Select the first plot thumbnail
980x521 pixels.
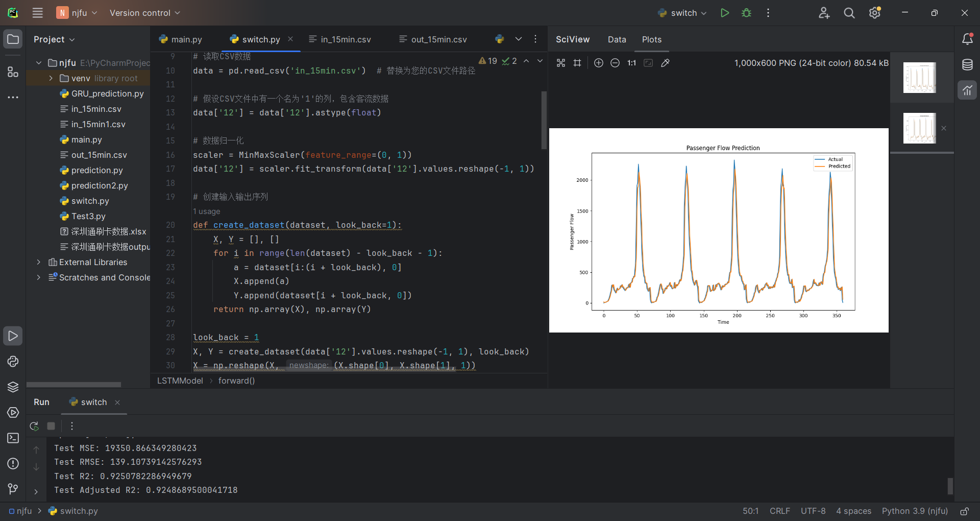point(919,78)
